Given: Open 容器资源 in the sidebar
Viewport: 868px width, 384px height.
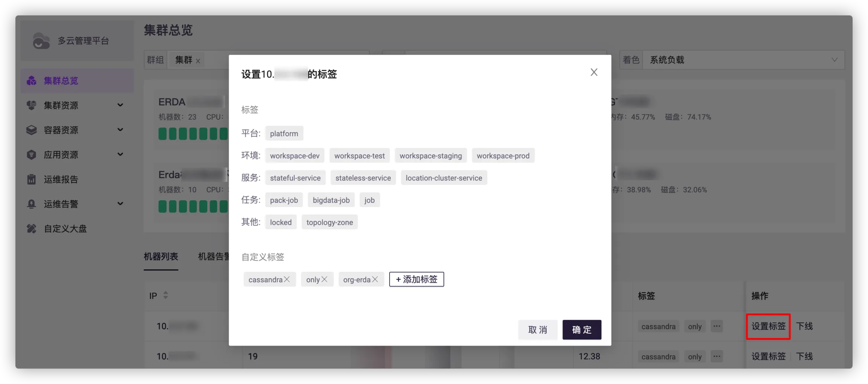Looking at the screenshot, I should click(x=61, y=130).
